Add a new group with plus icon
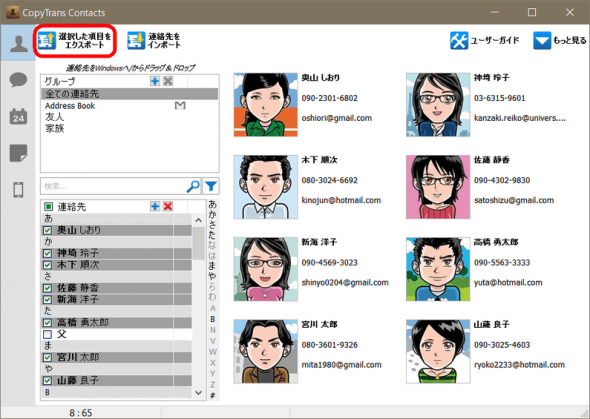Screen dimensions: 590x419 pyautogui.click(x=155, y=81)
